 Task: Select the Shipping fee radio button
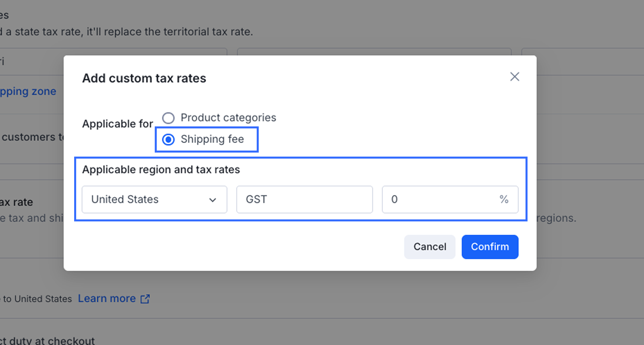(x=168, y=140)
